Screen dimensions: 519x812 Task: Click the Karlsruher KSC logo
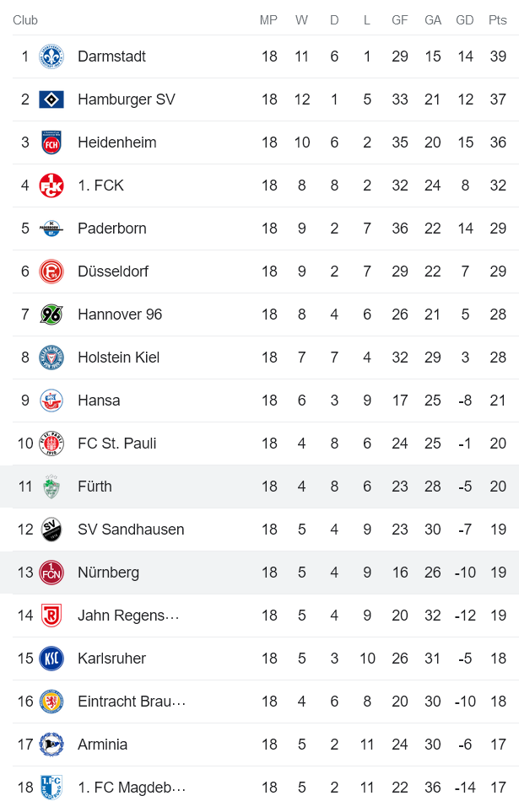click(52, 658)
